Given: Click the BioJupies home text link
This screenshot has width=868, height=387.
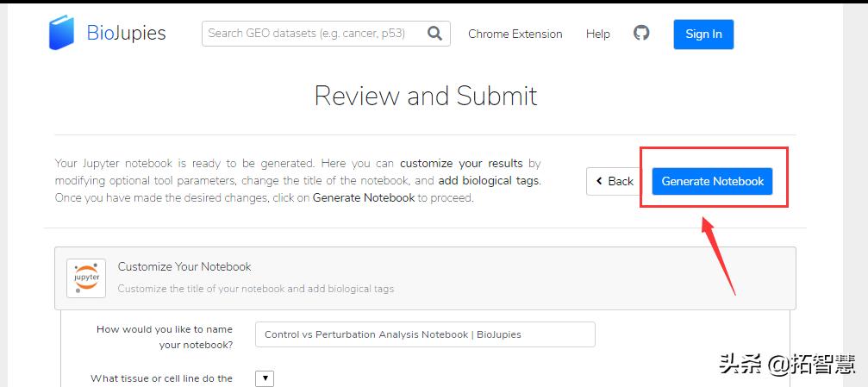Looking at the screenshot, I should (x=126, y=34).
